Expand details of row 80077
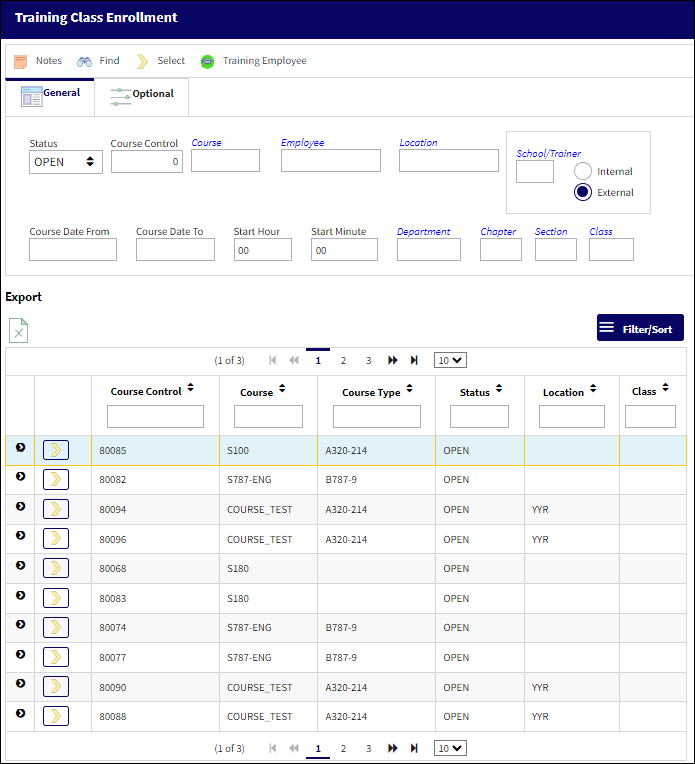695x764 pixels. click(x=20, y=654)
